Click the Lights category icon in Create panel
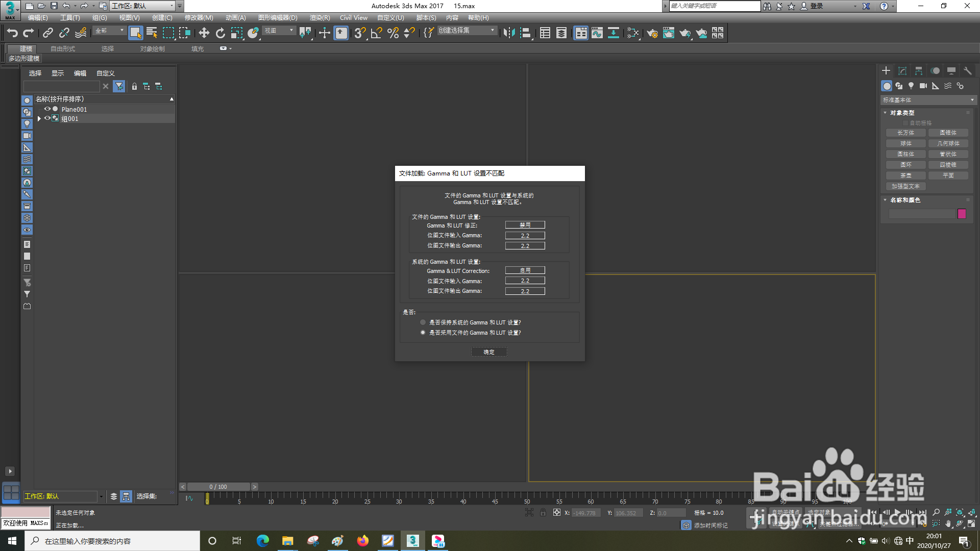This screenshot has width=980, height=551. 911,86
